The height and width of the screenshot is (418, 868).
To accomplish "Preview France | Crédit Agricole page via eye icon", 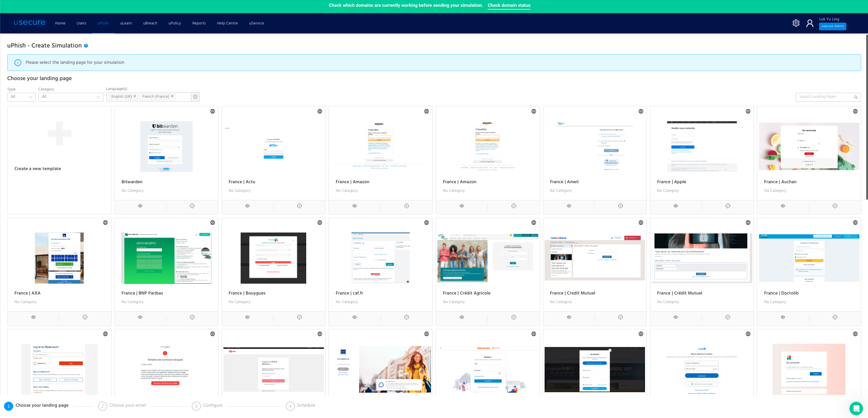I will tap(462, 317).
